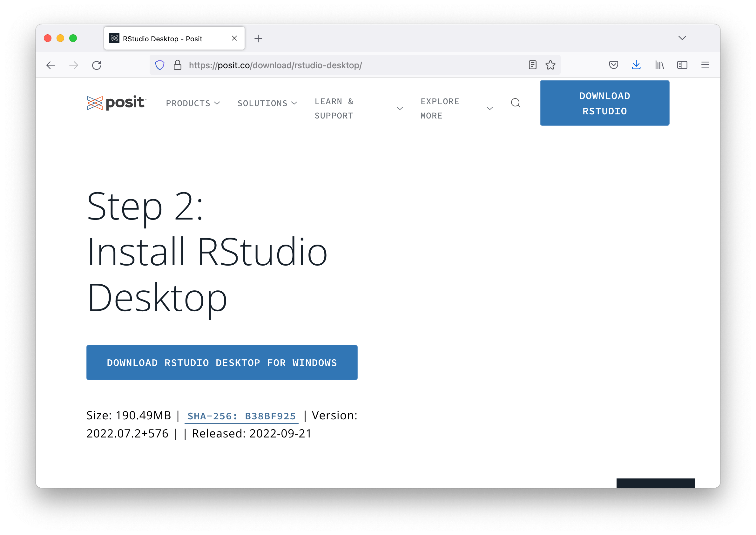Toggle reader view in the address bar
The image size is (756, 535).
532,65
